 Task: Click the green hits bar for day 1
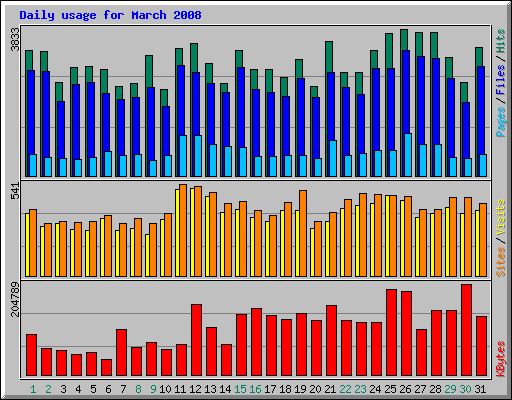tap(29, 60)
